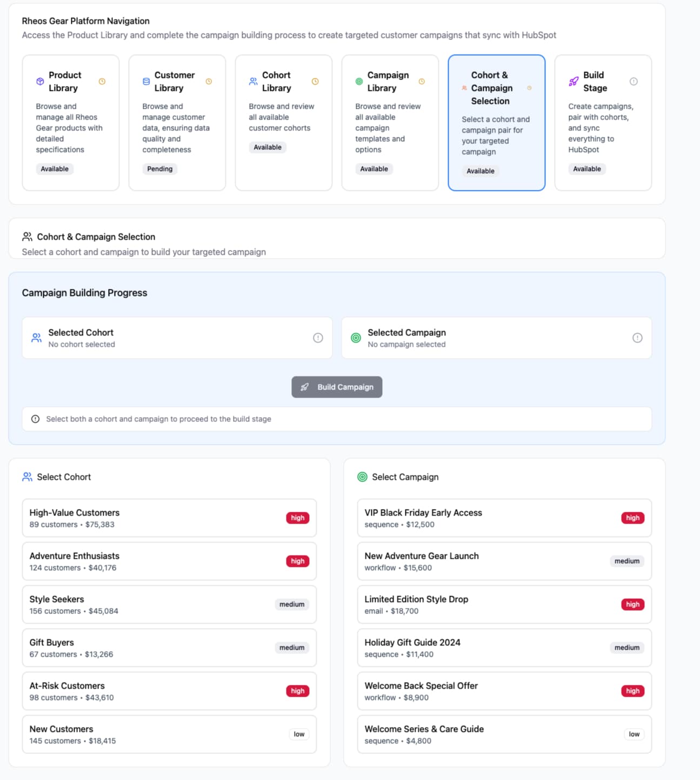The image size is (700, 780).
Task: Click the Customer Library database icon
Action: tap(145, 81)
